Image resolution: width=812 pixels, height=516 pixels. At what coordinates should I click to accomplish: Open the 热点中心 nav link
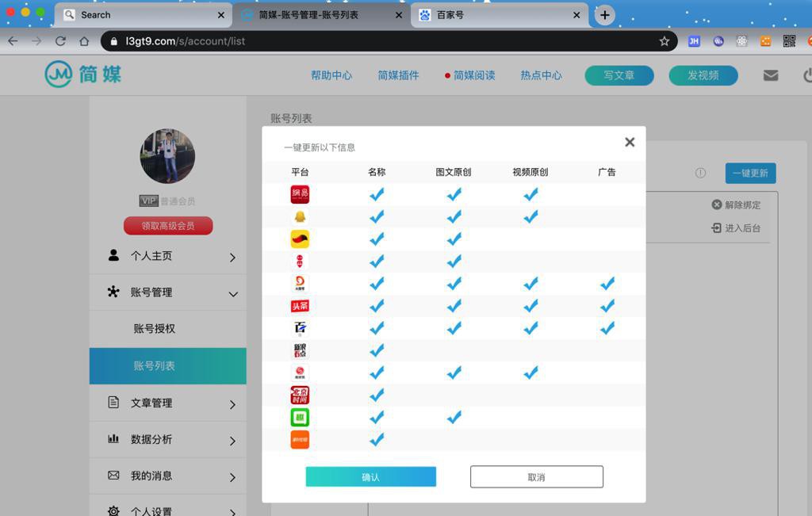(x=541, y=75)
